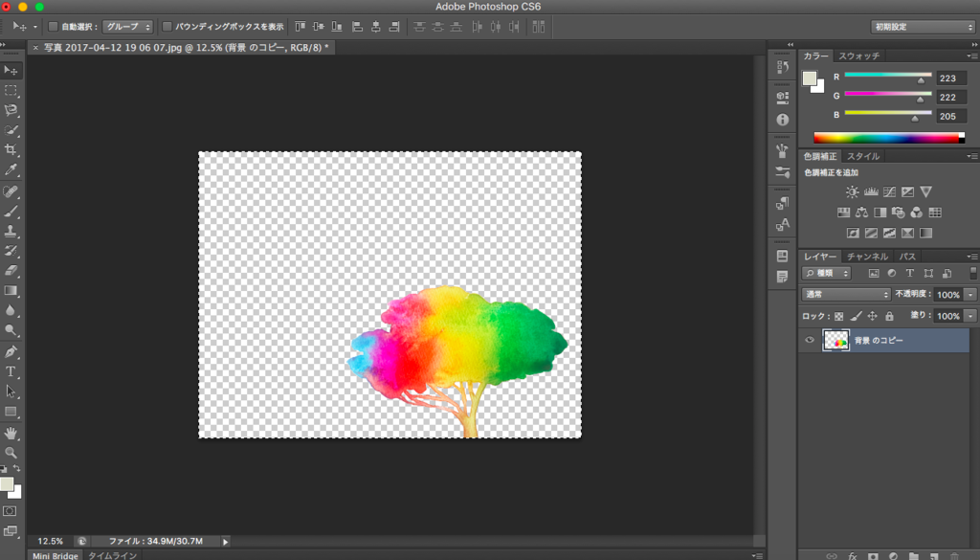Screen dimensions: 980x560
Task: Add a Vibrance adjustment
Action: [x=925, y=191]
